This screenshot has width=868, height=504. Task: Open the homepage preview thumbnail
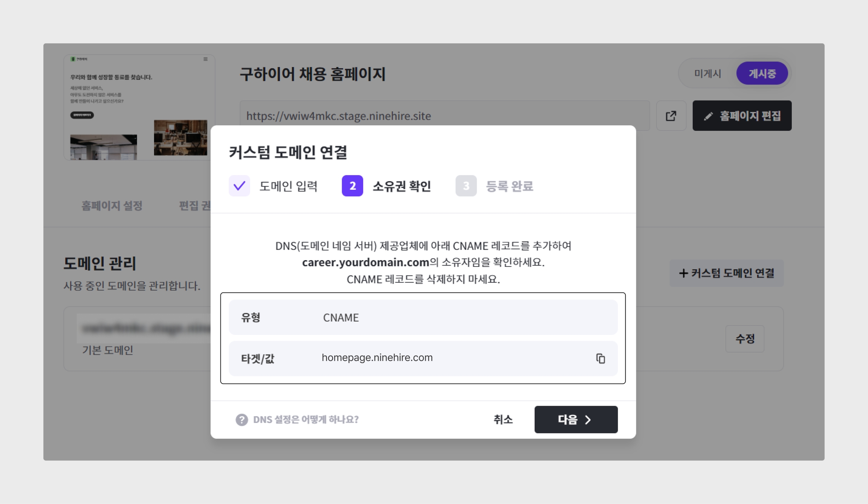139,107
